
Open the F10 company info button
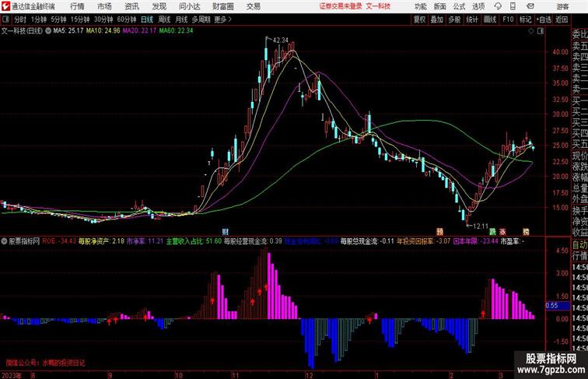tap(508, 19)
